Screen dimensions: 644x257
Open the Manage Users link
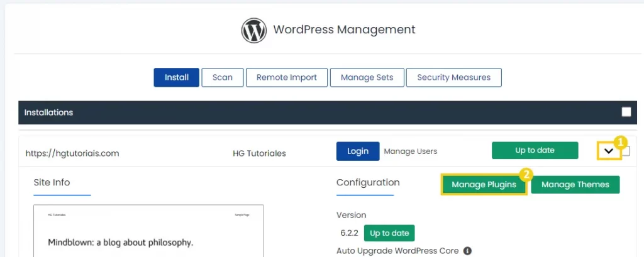pyautogui.click(x=410, y=151)
